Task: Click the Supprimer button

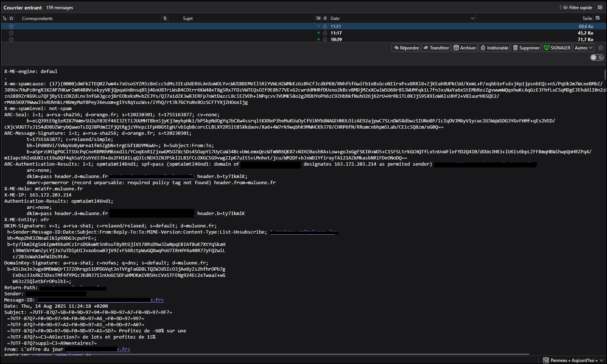Action: 526,48
